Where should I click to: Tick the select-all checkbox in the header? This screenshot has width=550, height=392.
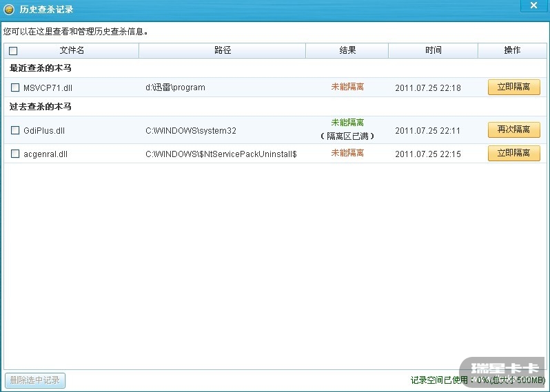coord(13,51)
